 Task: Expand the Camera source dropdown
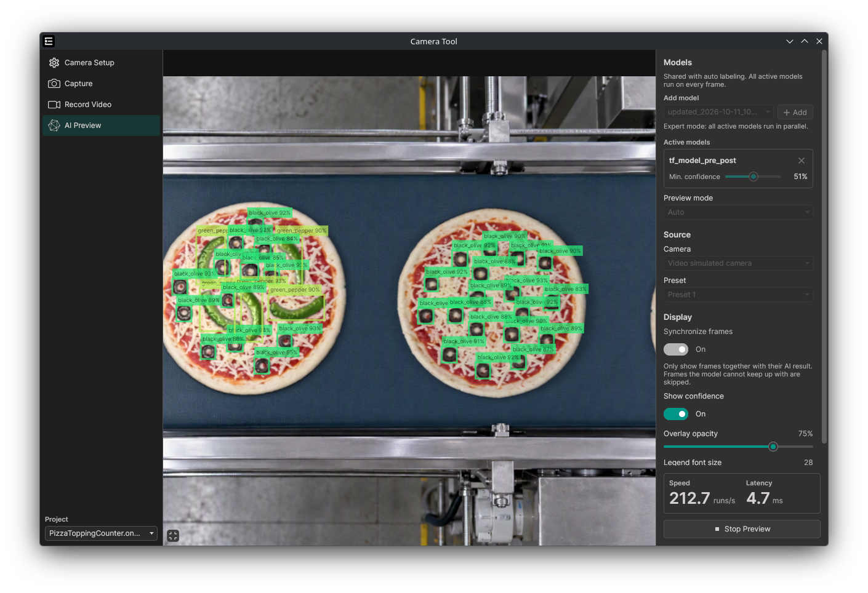click(738, 263)
